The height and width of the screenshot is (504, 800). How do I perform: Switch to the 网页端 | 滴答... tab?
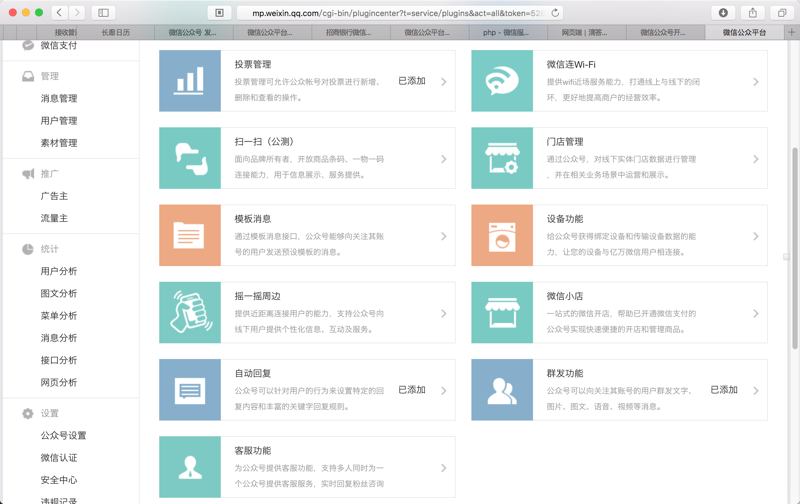585,32
